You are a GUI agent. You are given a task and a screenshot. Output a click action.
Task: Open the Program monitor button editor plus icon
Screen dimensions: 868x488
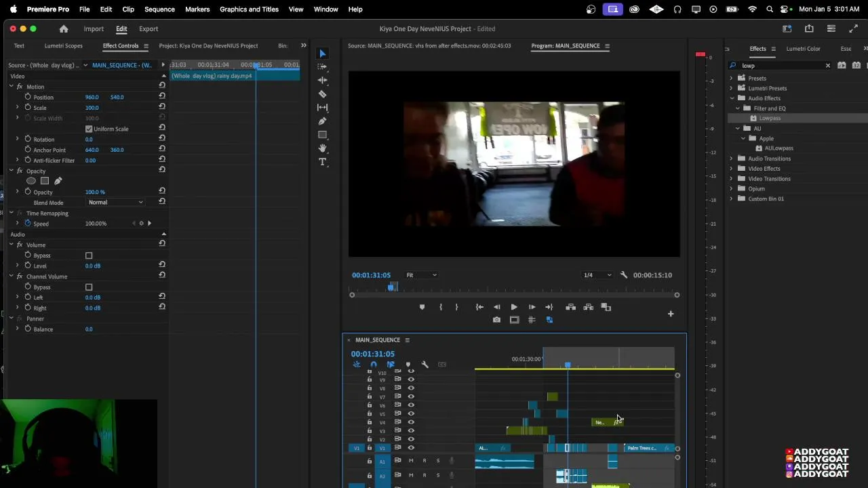(x=671, y=314)
